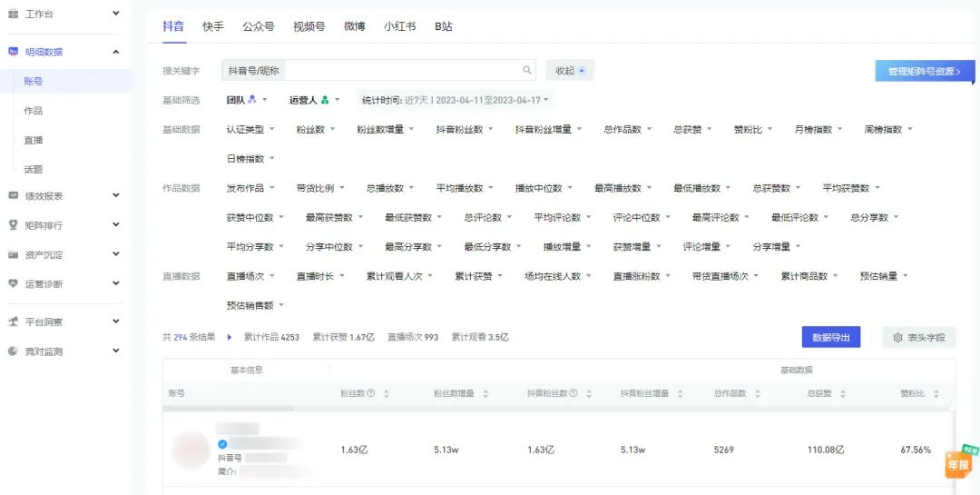Click the gear icon in 表头字段
The height and width of the screenshot is (495, 980).
pyautogui.click(x=898, y=337)
